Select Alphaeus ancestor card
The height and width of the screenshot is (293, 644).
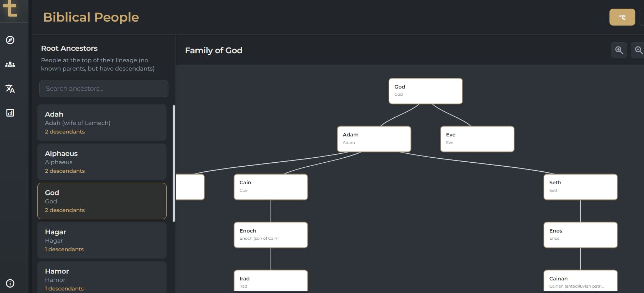point(102,162)
